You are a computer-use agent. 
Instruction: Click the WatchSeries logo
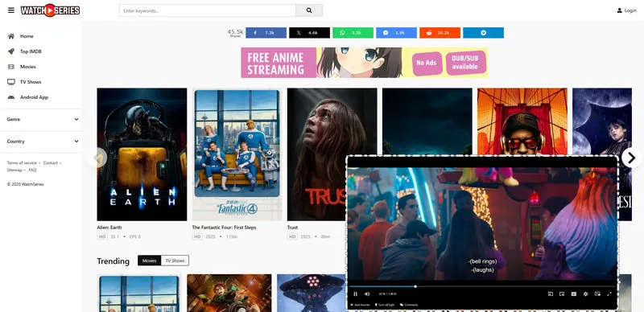click(x=50, y=10)
